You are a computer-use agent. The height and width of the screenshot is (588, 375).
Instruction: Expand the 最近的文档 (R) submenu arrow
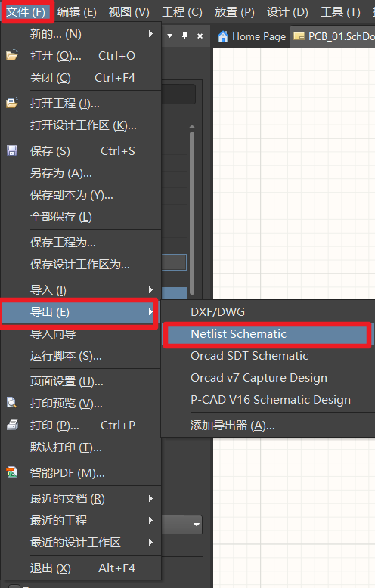(150, 498)
